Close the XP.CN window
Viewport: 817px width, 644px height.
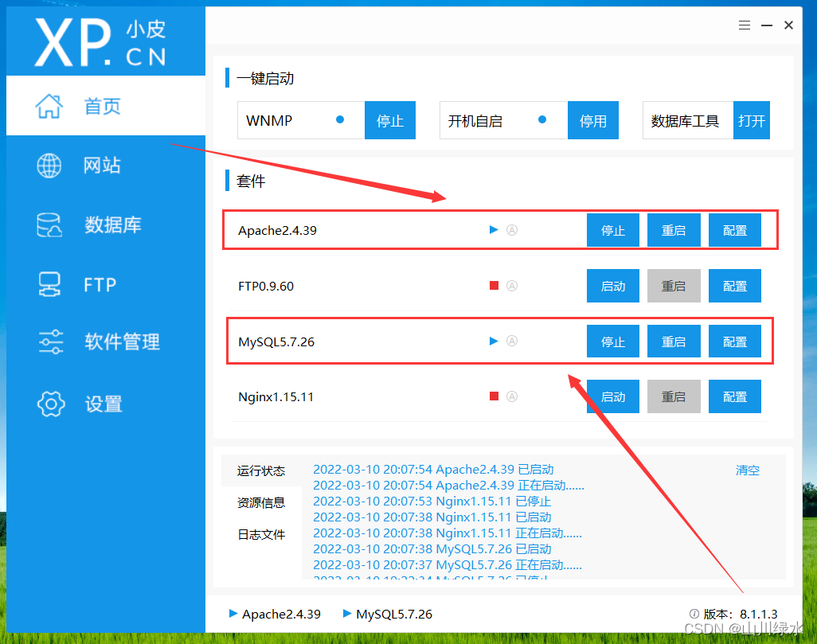[789, 25]
